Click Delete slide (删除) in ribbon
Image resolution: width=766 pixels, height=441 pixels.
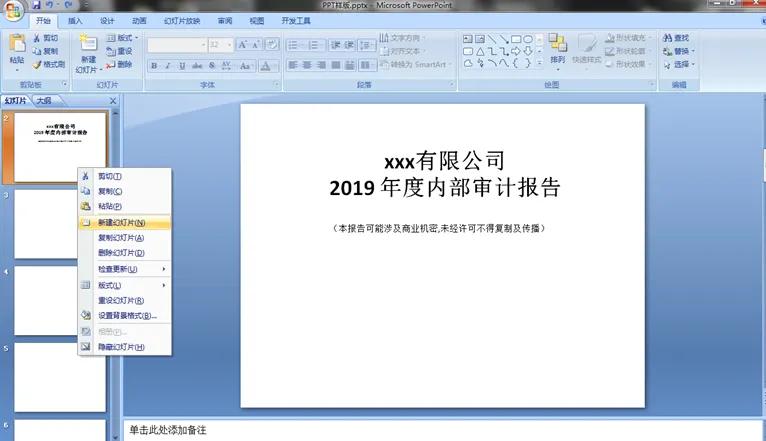[x=120, y=64]
